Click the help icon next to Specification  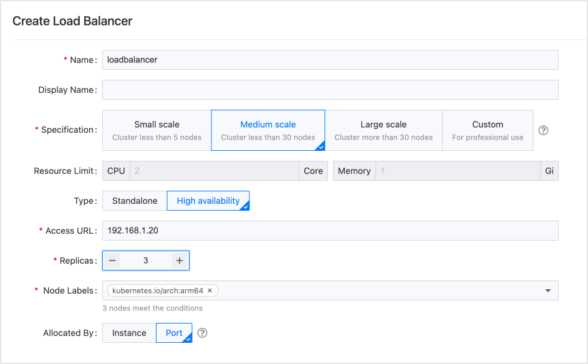543,130
